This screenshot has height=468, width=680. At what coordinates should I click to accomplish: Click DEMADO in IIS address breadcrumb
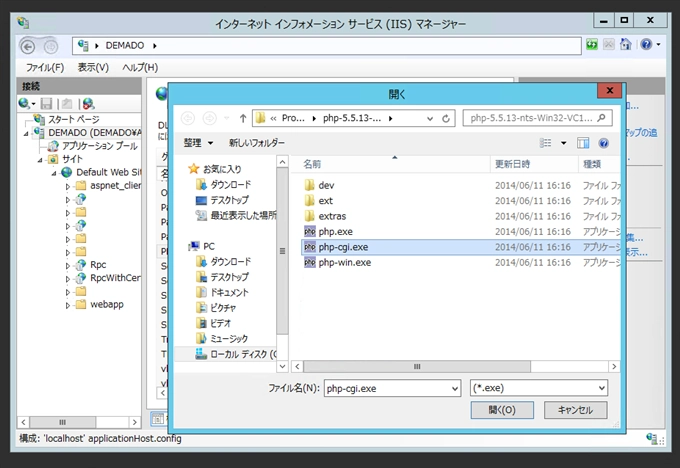[x=124, y=46]
